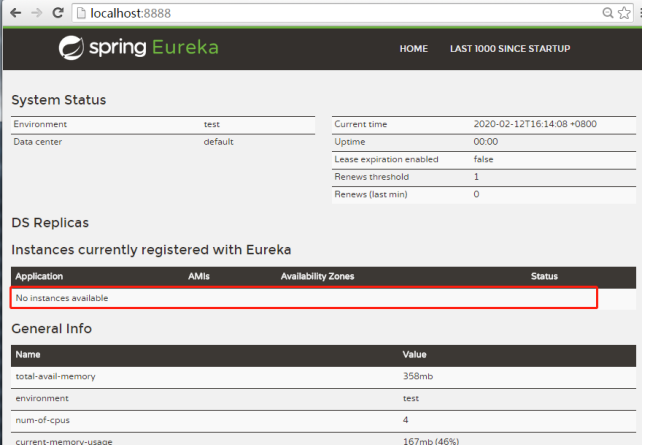Click the Name column header
The height and width of the screenshot is (445, 671).
[28, 355]
